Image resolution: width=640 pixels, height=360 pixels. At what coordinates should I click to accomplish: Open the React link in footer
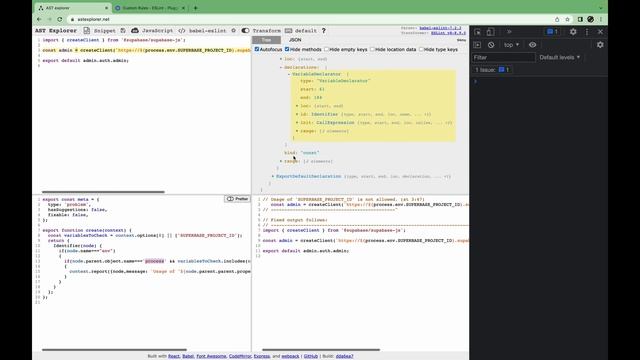[174, 356]
